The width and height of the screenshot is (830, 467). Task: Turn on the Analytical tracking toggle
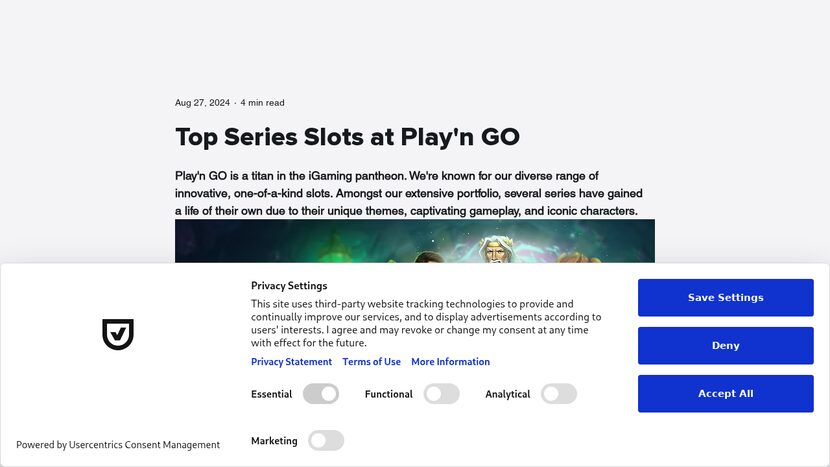(x=559, y=394)
